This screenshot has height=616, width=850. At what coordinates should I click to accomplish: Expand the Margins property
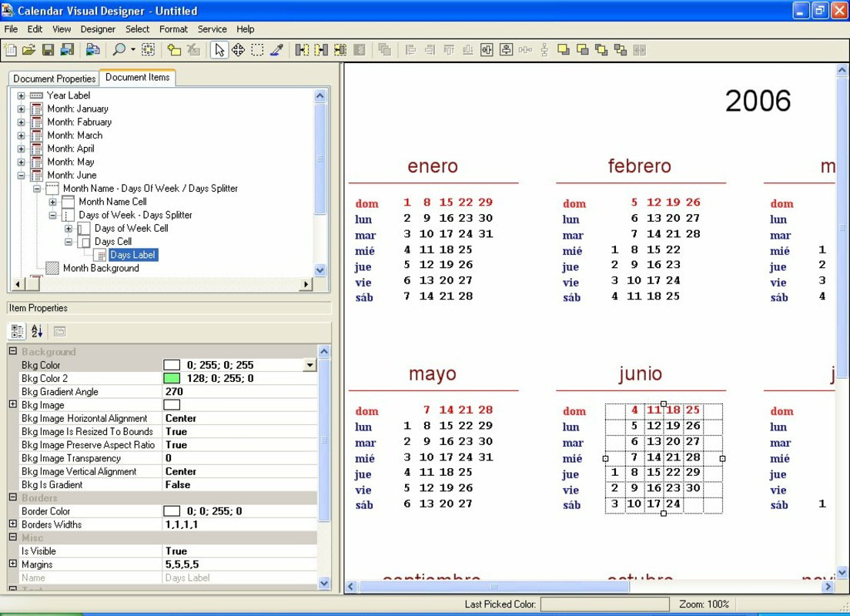click(13, 564)
